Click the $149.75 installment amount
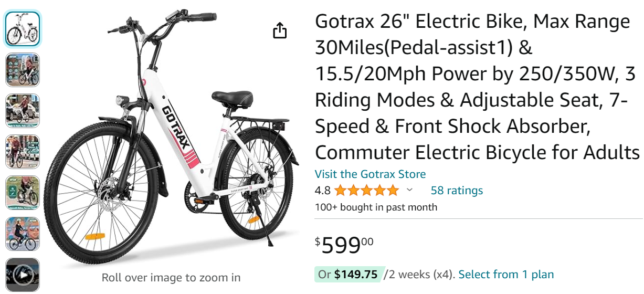The height and width of the screenshot is (294, 644). tap(355, 274)
